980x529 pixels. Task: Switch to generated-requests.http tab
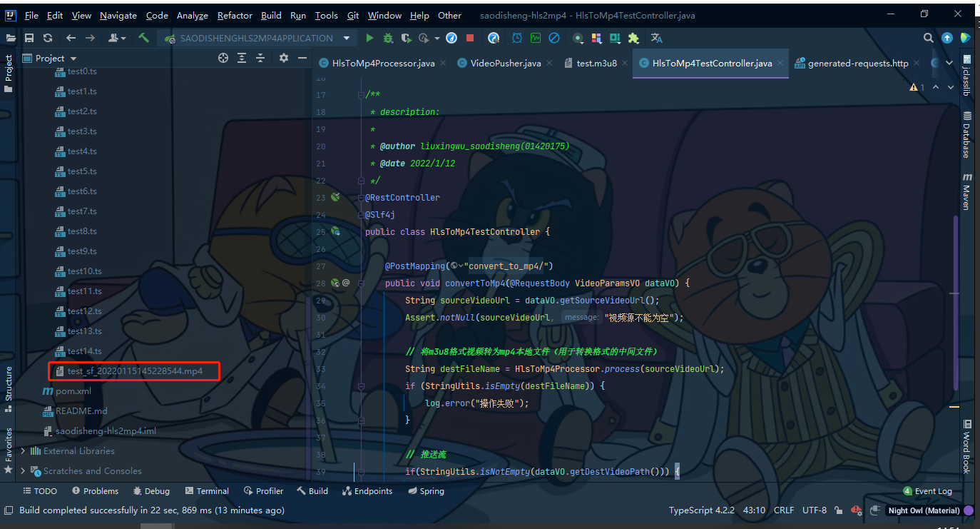point(858,63)
